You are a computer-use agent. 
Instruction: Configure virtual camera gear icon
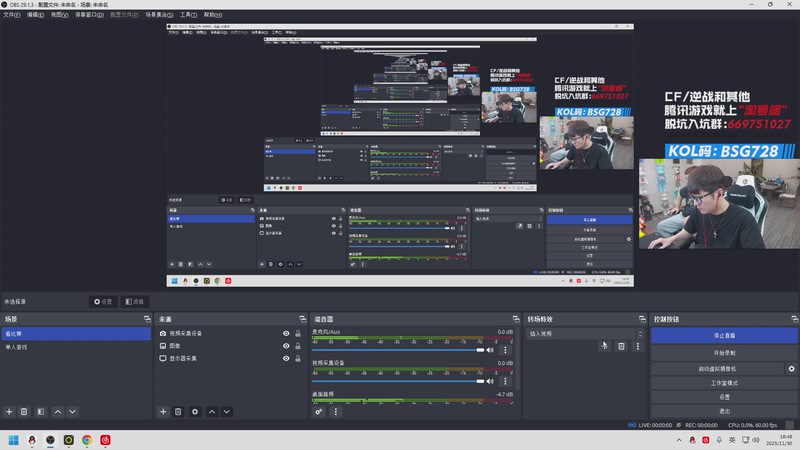pos(791,368)
